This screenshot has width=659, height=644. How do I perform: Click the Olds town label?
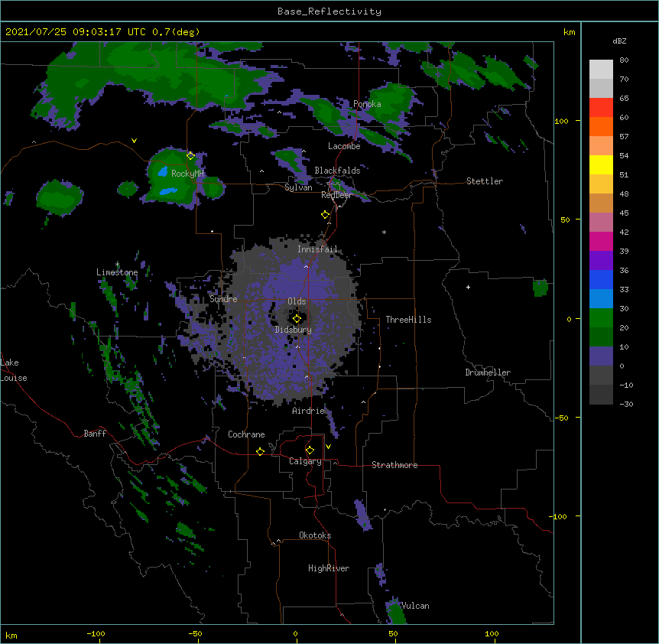[297, 301]
